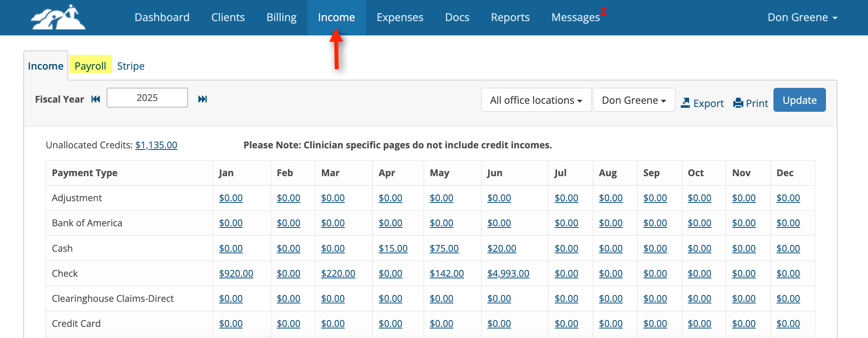Open Unallocated Credits $1,135.00 link
This screenshot has width=868, height=338.
point(156,145)
